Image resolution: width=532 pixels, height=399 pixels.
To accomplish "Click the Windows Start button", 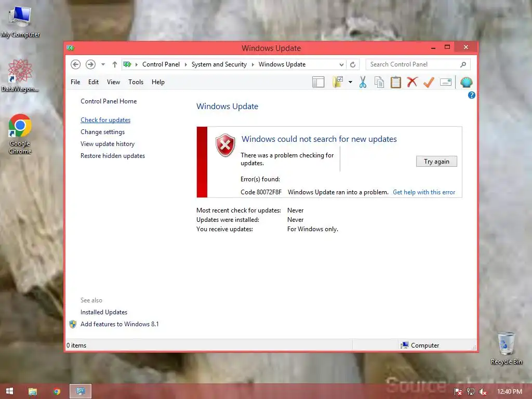I will coord(9,391).
